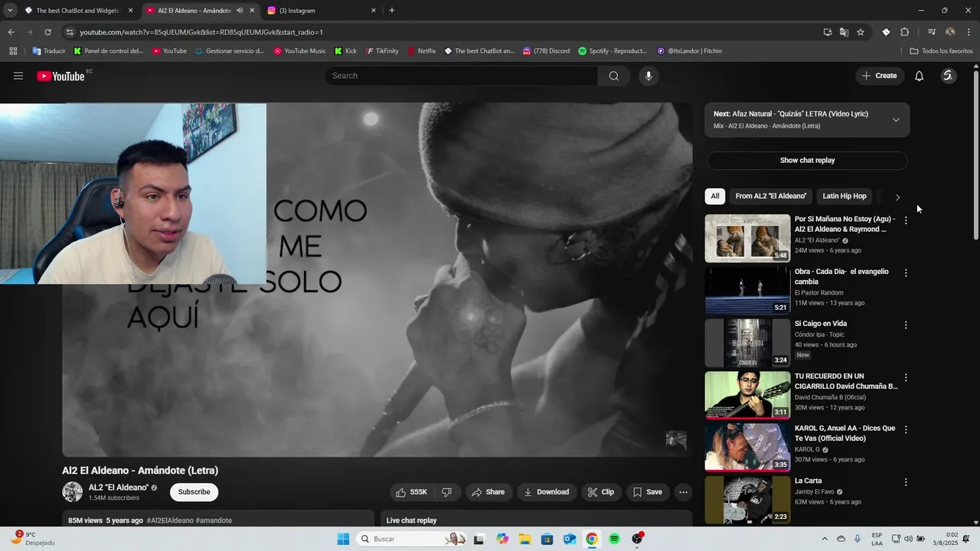
Task: Open the YouTube guide hamburger menu
Action: (x=18, y=76)
